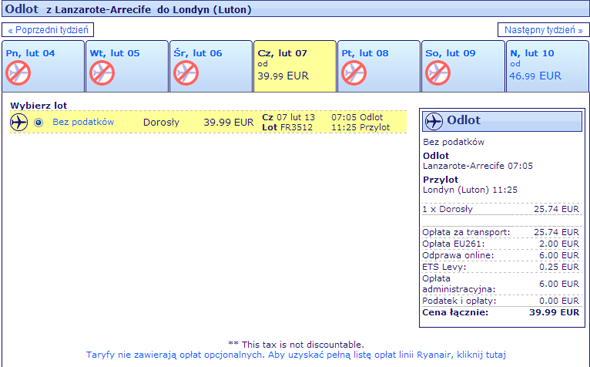Click the Wybierz lot heading
Viewport: 590px width, 367px height.
pyautogui.click(x=38, y=106)
